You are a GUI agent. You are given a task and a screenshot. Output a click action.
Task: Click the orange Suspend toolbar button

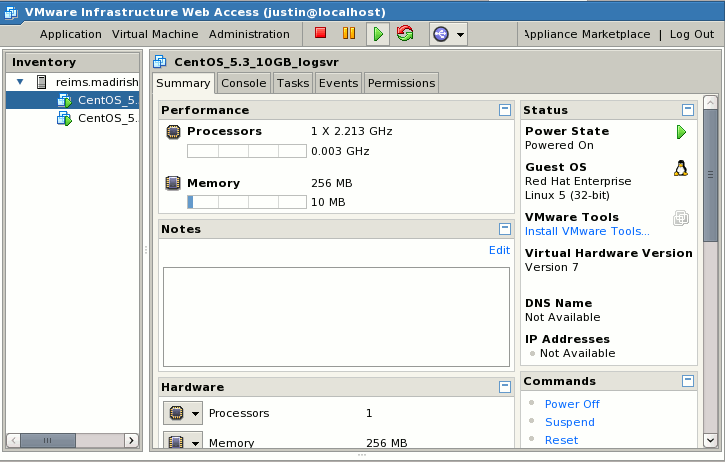349,33
